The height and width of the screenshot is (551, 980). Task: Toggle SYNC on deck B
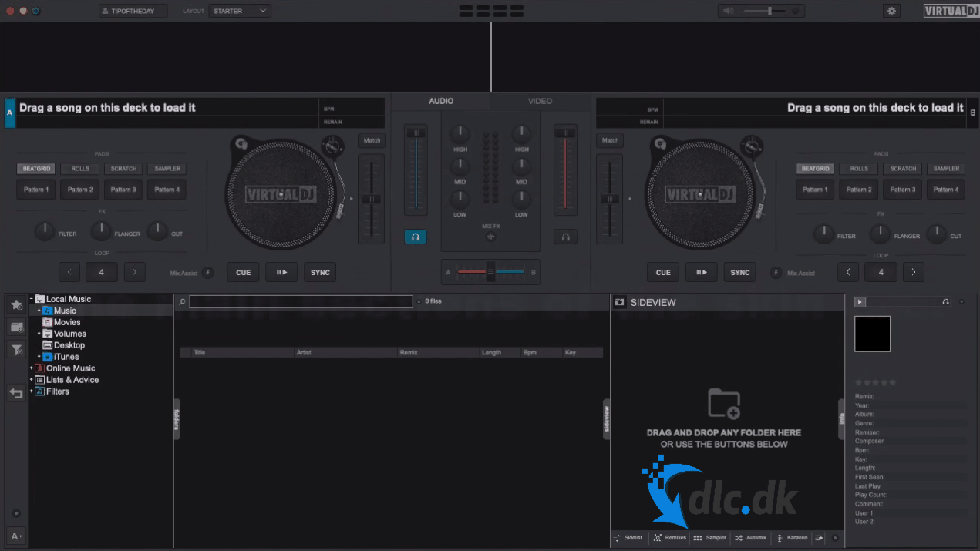click(740, 272)
